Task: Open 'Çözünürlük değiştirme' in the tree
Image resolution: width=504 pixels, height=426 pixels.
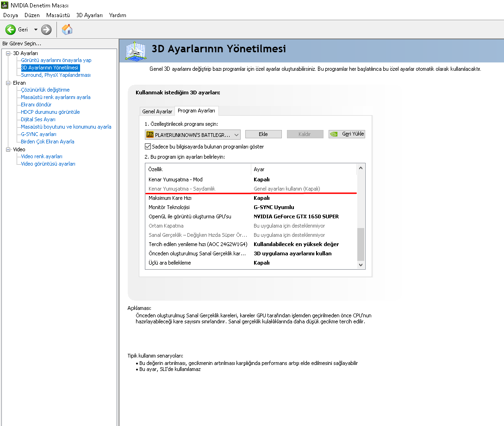Action: (45, 90)
